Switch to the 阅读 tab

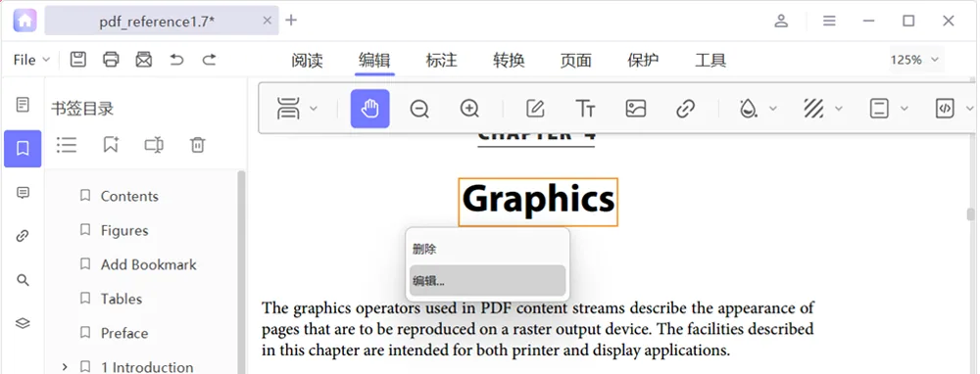point(307,61)
